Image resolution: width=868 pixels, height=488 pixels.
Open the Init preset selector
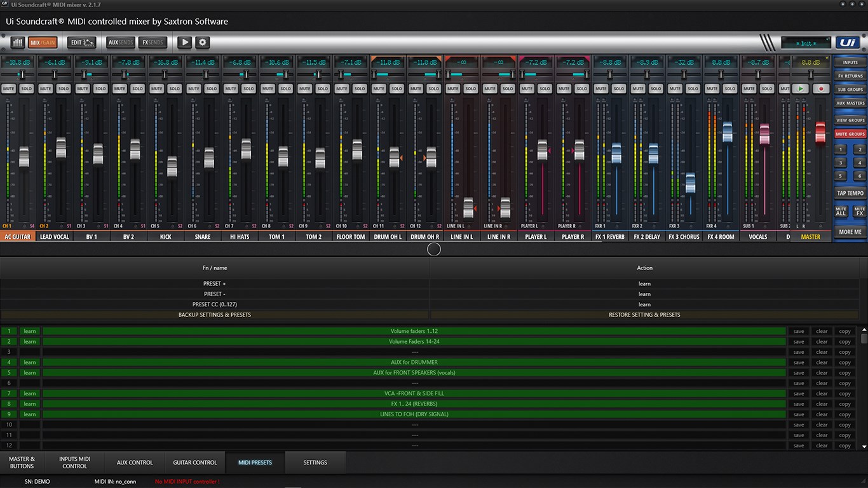[x=805, y=43]
